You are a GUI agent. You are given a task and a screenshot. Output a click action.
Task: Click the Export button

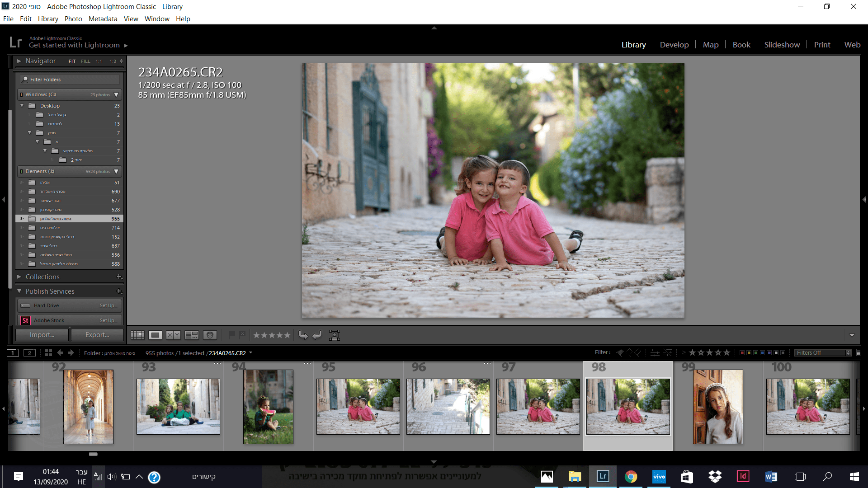click(x=97, y=335)
